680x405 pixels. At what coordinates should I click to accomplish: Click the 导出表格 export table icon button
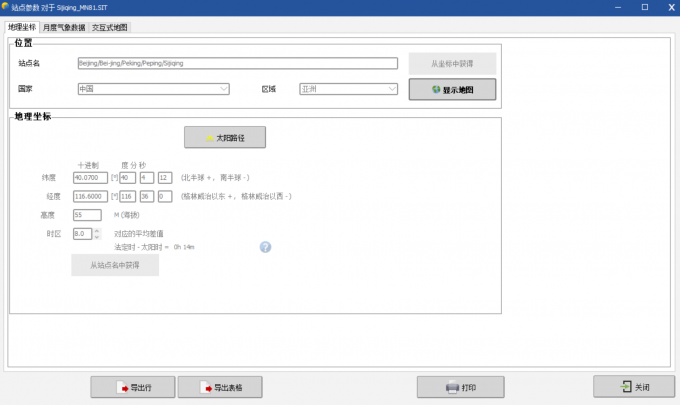(x=220, y=387)
